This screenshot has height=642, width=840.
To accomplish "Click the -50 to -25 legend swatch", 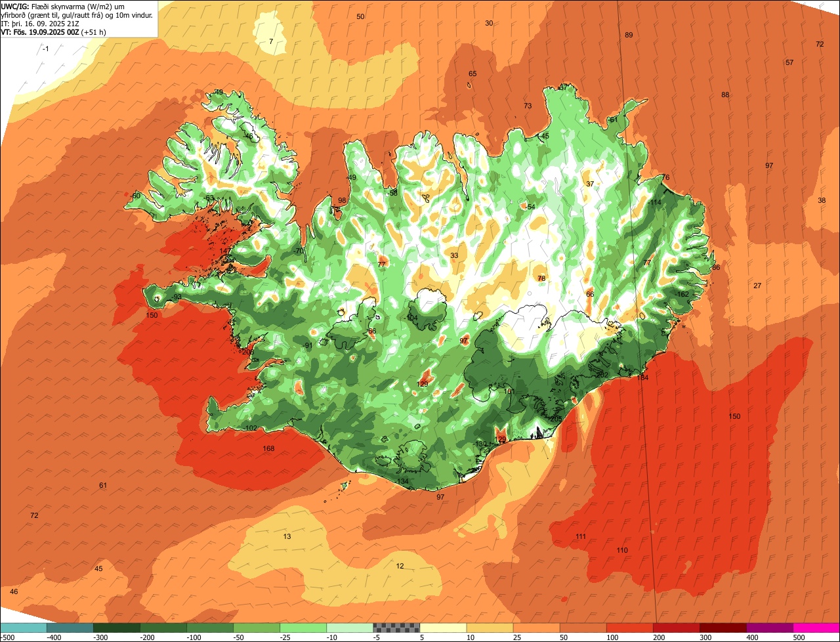I will (257, 628).
